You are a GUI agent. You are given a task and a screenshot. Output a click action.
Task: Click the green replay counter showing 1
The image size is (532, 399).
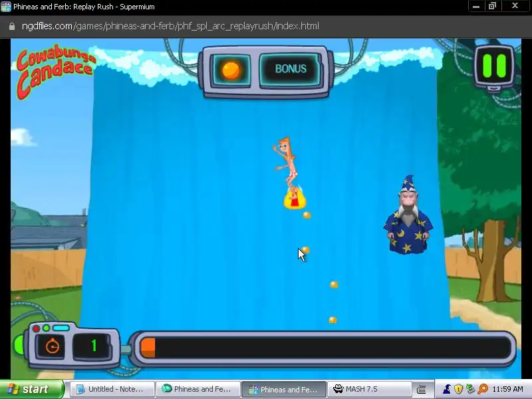(x=93, y=346)
